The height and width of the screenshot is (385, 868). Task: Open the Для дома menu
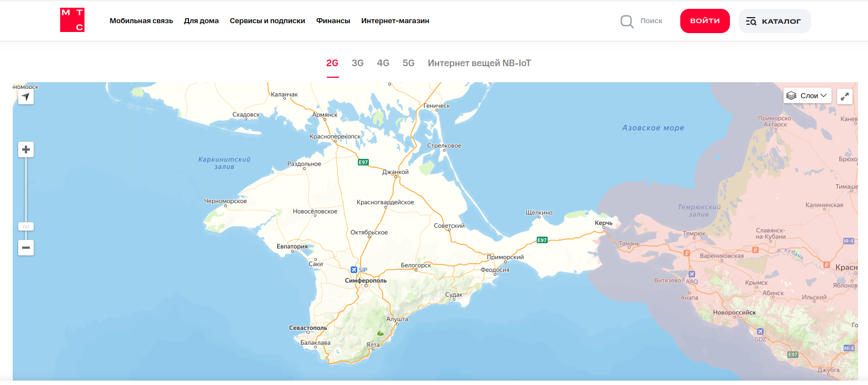point(202,21)
